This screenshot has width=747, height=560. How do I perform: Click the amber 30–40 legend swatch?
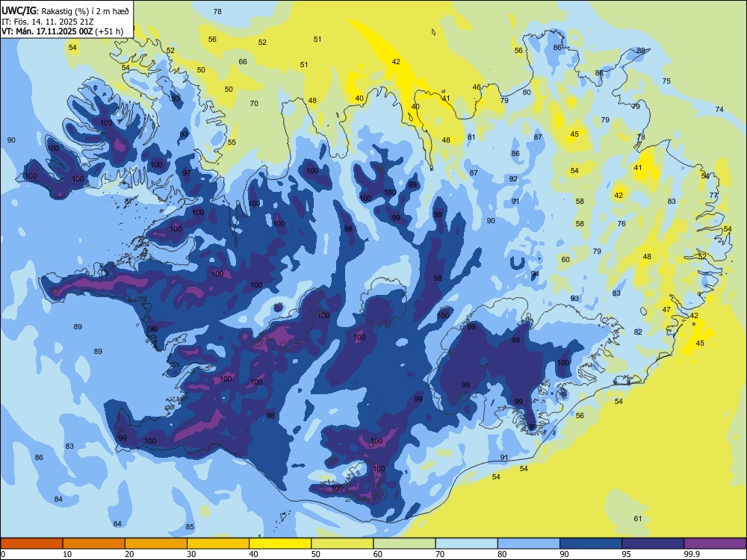tap(218, 544)
